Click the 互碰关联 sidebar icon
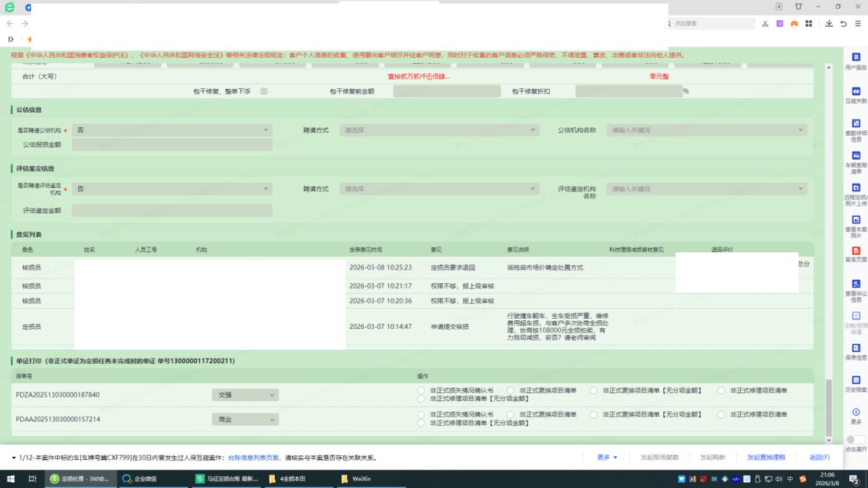The height and width of the screenshot is (488, 868). [x=856, y=95]
